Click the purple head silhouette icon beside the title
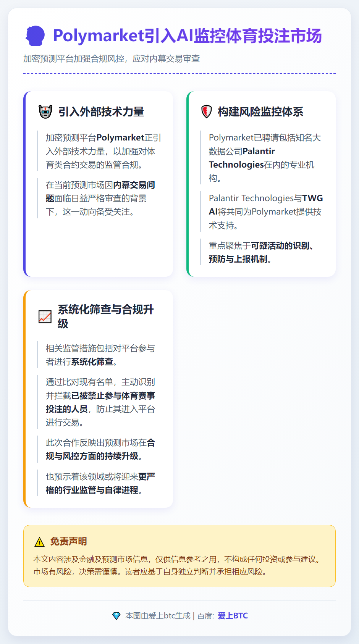The height and width of the screenshot is (644, 359). pyautogui.click(x=35, y=36)
